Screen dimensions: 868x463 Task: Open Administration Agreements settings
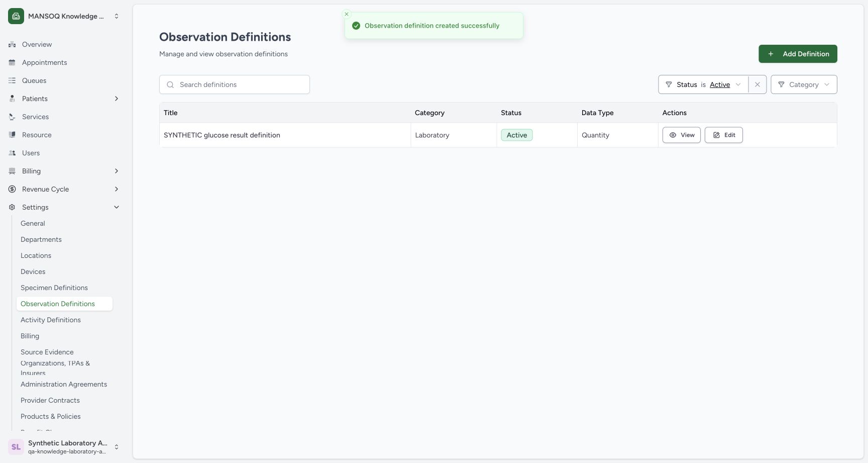[x=64, y=384]
